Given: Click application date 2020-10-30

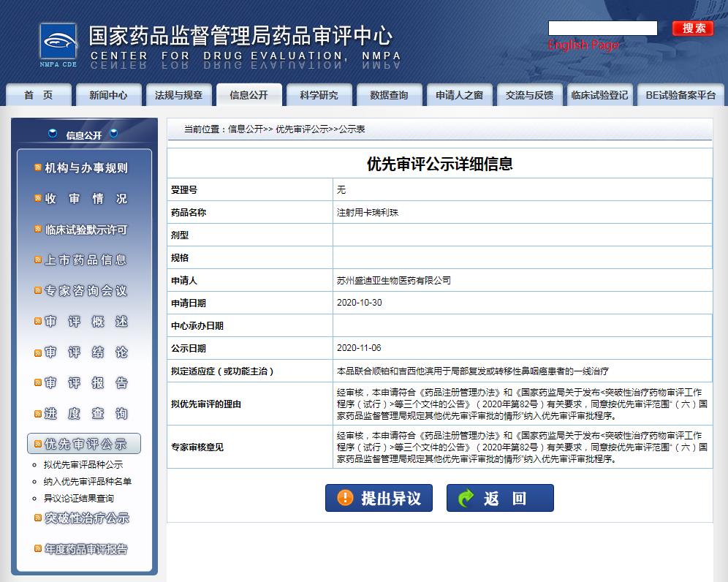Looking at the screenshot, I should click(360, 303).
